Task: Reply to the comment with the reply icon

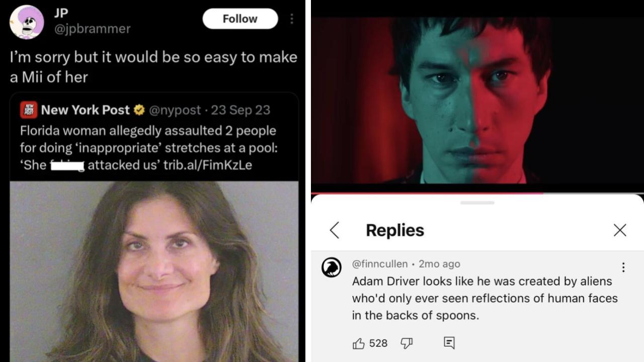Action: click(x=449, y=343)
